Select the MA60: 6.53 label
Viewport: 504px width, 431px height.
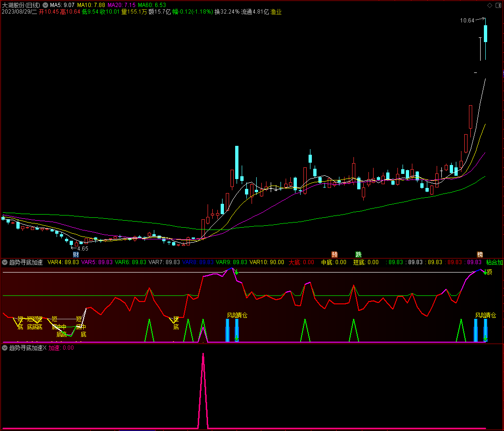point(152,5)
